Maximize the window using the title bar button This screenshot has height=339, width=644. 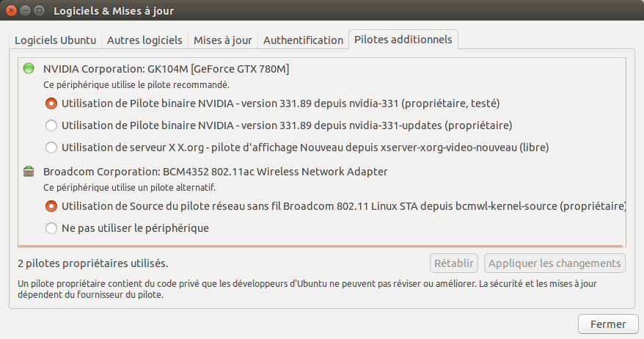point(40,12)
